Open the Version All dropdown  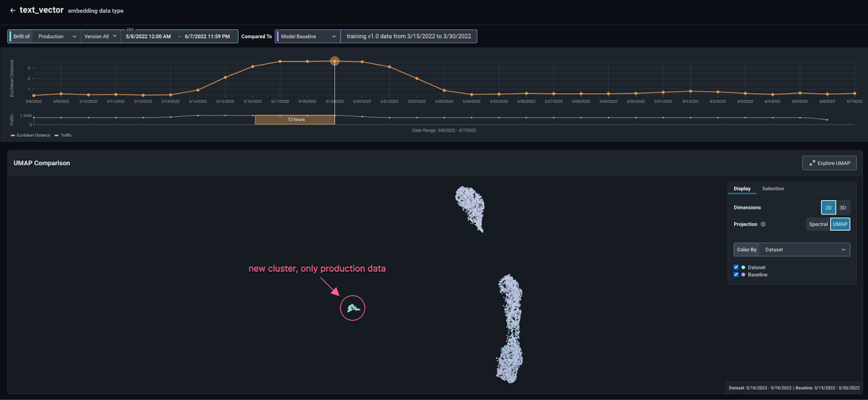(100, 36)
